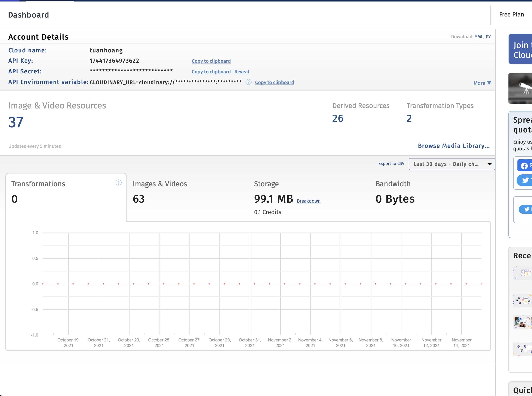Click the October 19, 2021 axis label
The width and height of the screenshot is (532, 396).
click(68, 343)
